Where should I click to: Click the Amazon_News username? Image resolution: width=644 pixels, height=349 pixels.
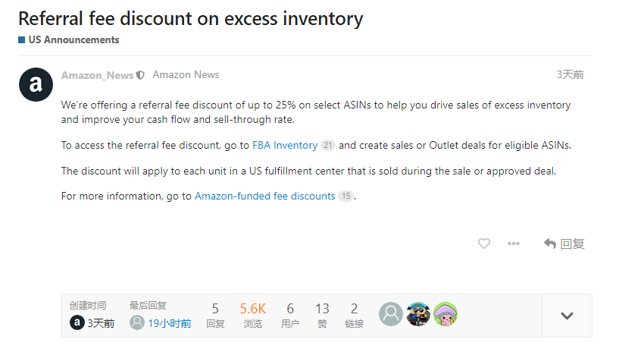[97, 75]
